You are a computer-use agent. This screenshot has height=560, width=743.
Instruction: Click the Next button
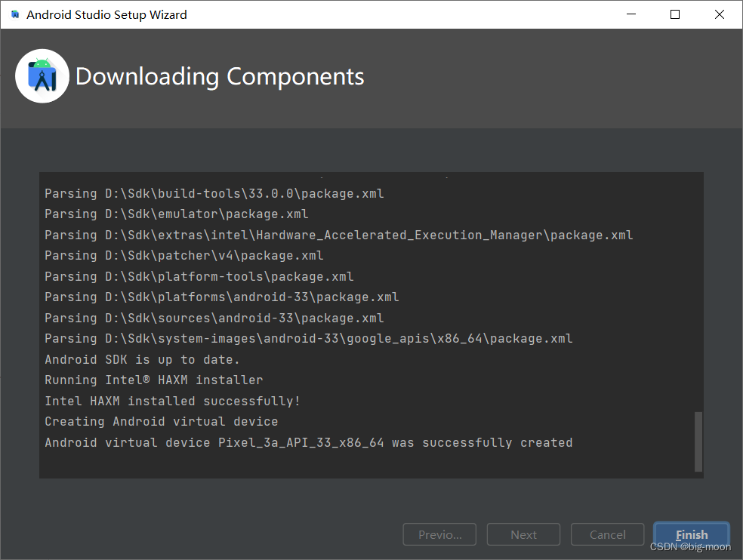pyautogui.click(x=523, y=534)
